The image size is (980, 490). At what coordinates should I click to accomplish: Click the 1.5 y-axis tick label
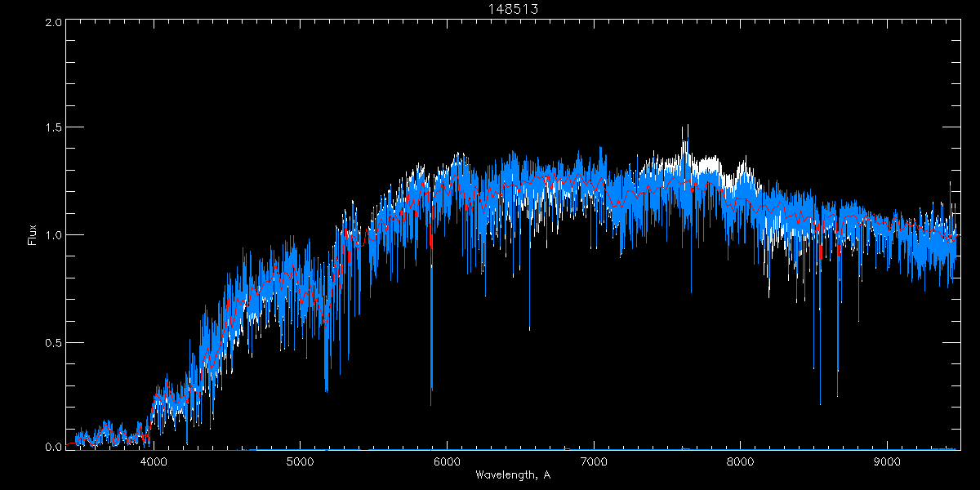pos(54,128)
